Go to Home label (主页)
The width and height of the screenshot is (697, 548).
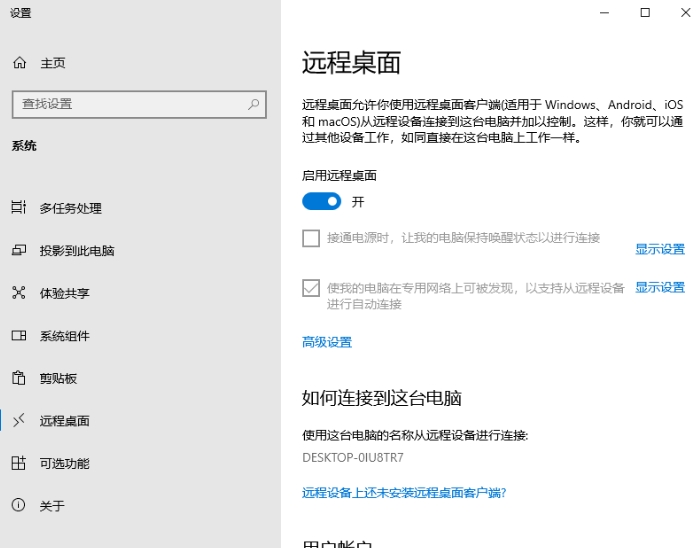(53, 63)
